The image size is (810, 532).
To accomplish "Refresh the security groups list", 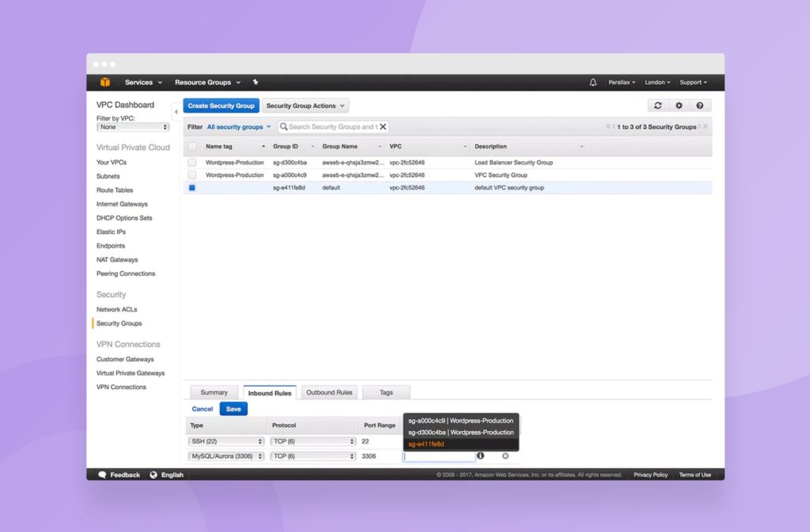I will pyautogui.click(x=657, y=105).
